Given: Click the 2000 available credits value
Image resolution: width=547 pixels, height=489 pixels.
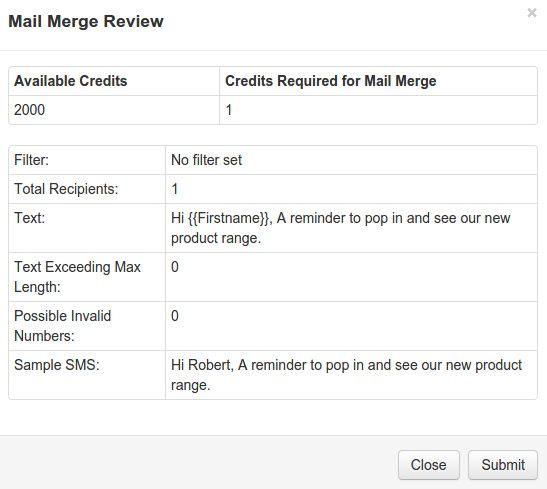Looking at the screenshot, I should (29, 110).
